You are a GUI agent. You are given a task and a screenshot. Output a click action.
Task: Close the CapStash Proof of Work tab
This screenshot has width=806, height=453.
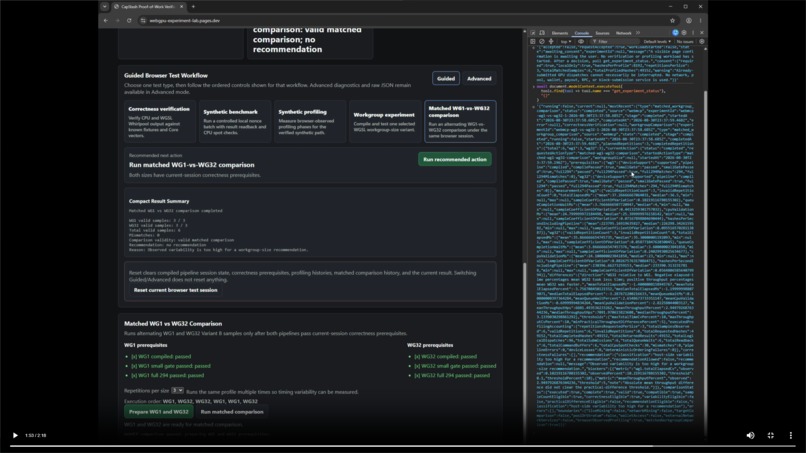181,7
